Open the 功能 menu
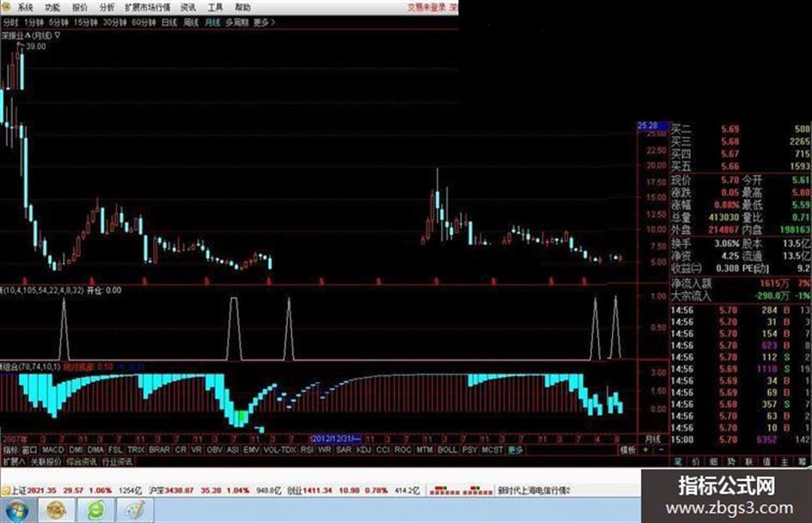 point(52,7)
